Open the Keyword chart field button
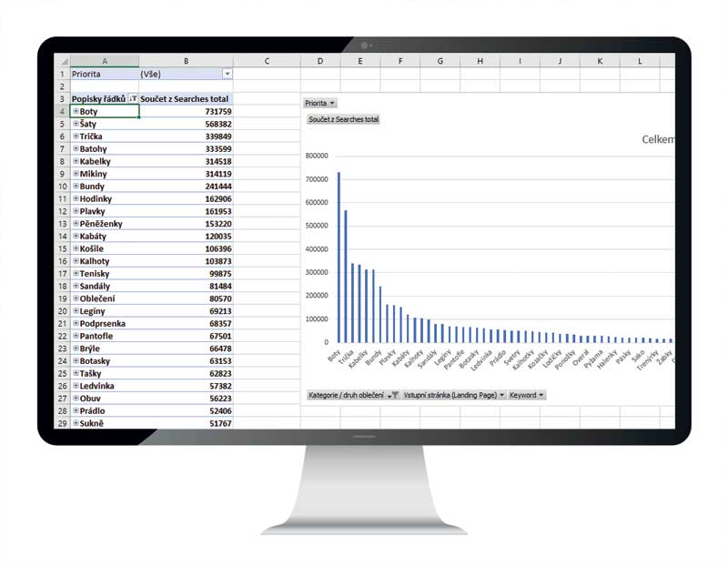Image resolution: width=728 pixels, height=566 pixels. click(527, 395)
